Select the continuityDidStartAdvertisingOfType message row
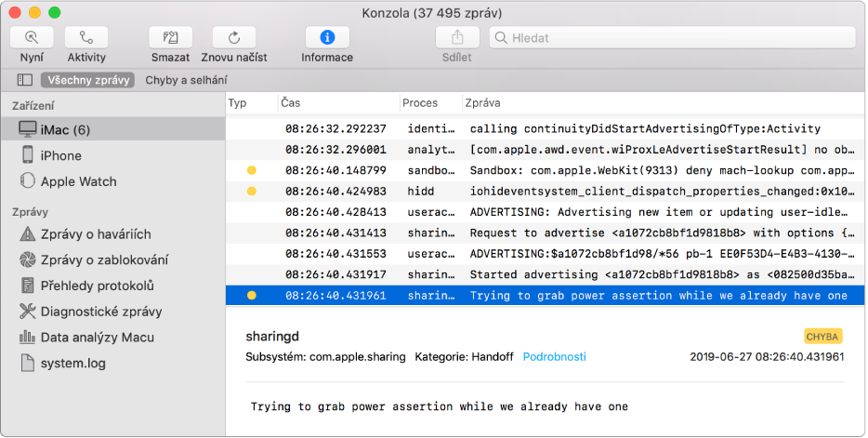 [546, 128]
